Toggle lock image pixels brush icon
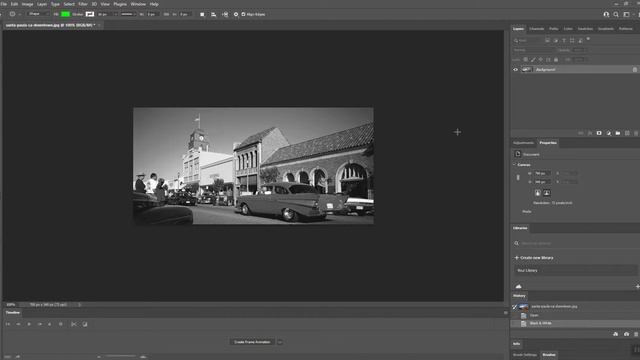Image resolution: width=640 pixels, height=360 pixels. 533,60
